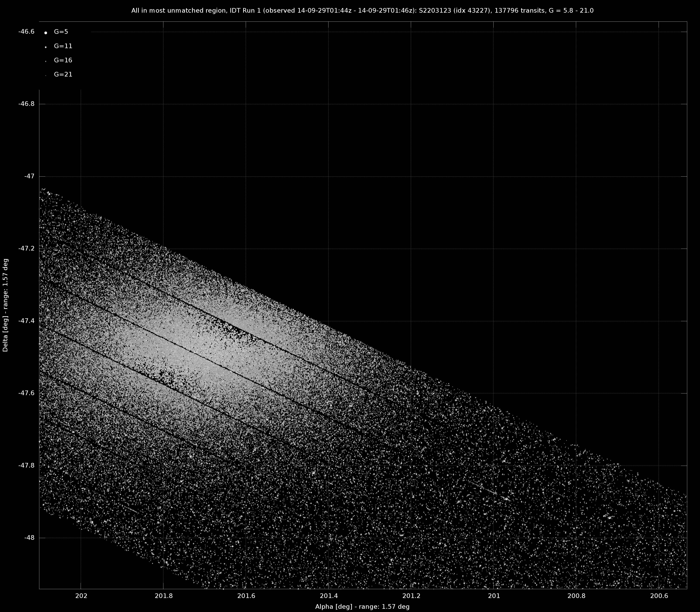Click the G=16 legend marker dot
700x612 pixels.
point(45,61)
